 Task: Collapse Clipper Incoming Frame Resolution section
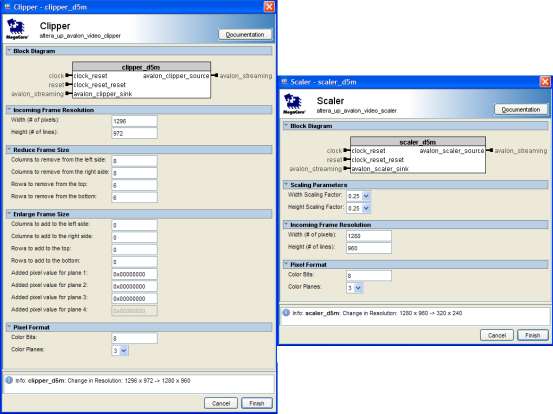tap(9, 110)
